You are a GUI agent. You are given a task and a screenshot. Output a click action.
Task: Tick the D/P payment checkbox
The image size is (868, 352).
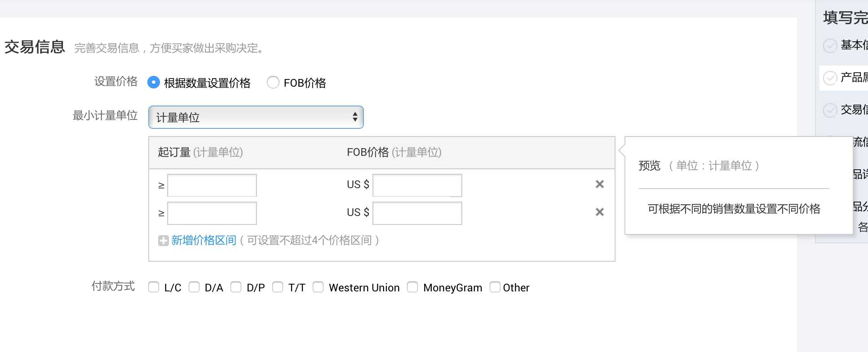click(236, 287)
